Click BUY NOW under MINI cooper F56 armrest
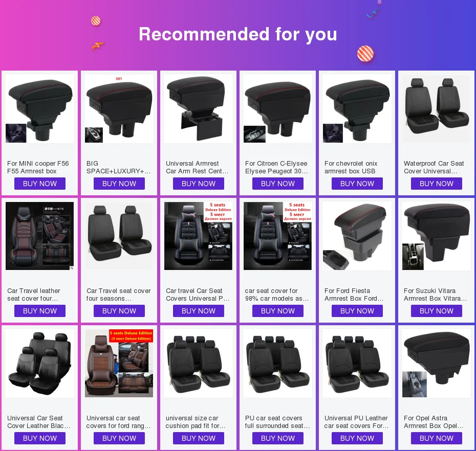The image size is (476, 451). coord(40,184)
